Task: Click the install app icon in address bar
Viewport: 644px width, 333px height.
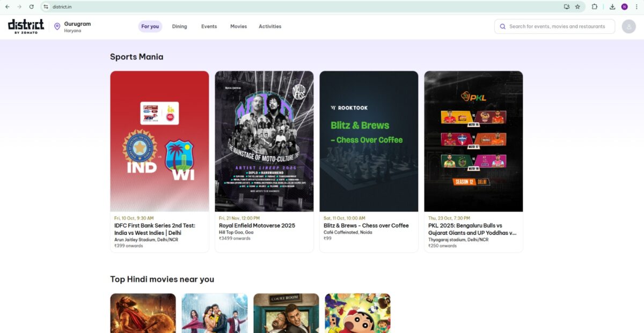Action: (566, 6)
